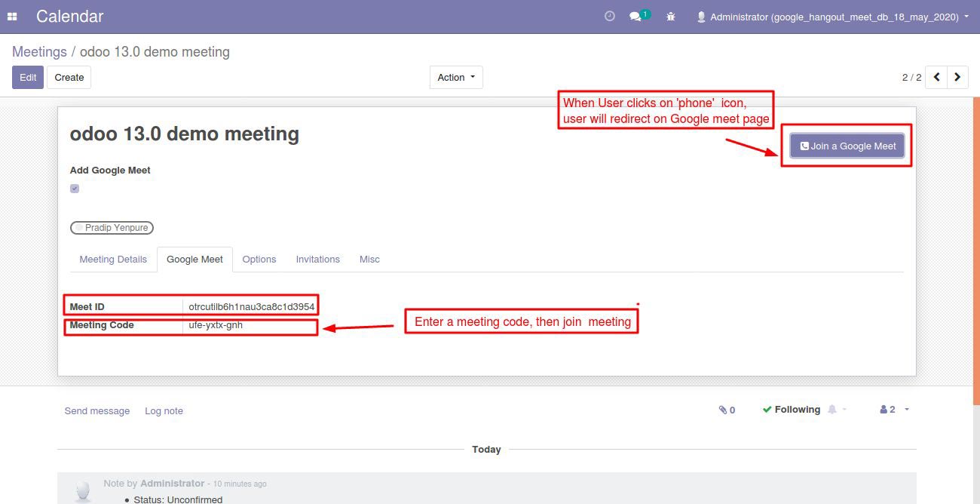The width and height of the screenshot is (980, 504).
Task: Toggle the Add Google Meet checkbox
Action: click(75, 189)
